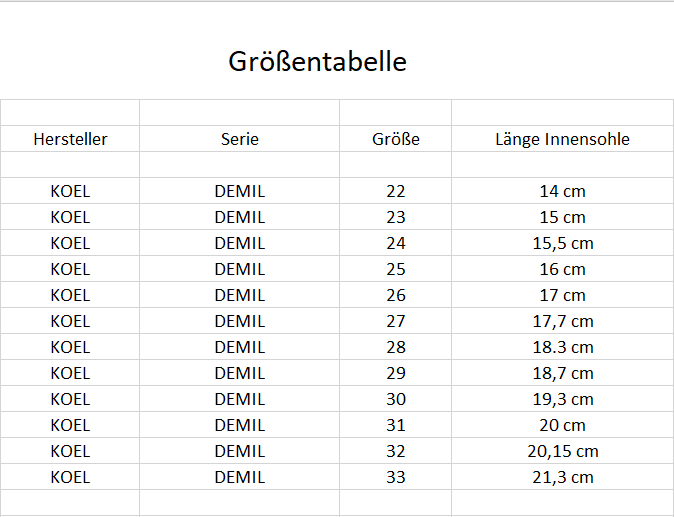Click the cell with size 24
Image resolution: width=674 pixels, height=517 pixels.
(396, 243)
